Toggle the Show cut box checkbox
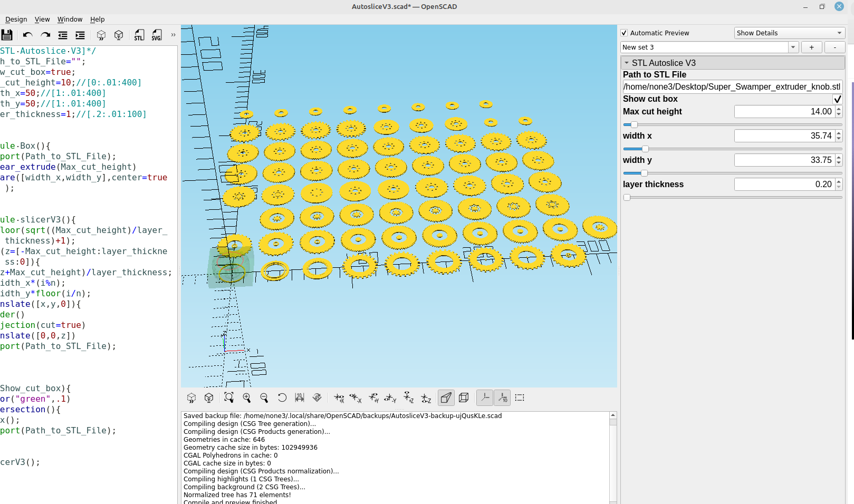854x504 pixels. pos(838,99)
